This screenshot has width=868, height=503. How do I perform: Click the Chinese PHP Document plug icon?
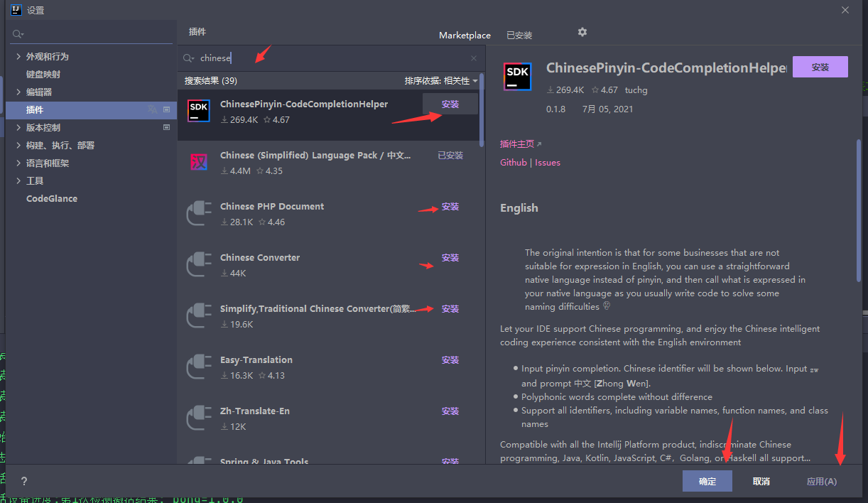click(x=198, y=214)
